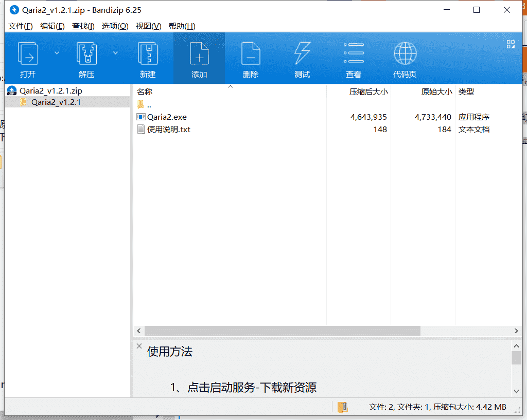
Task: Open the 编辑(E) menu
Action: tap(52, 26)
